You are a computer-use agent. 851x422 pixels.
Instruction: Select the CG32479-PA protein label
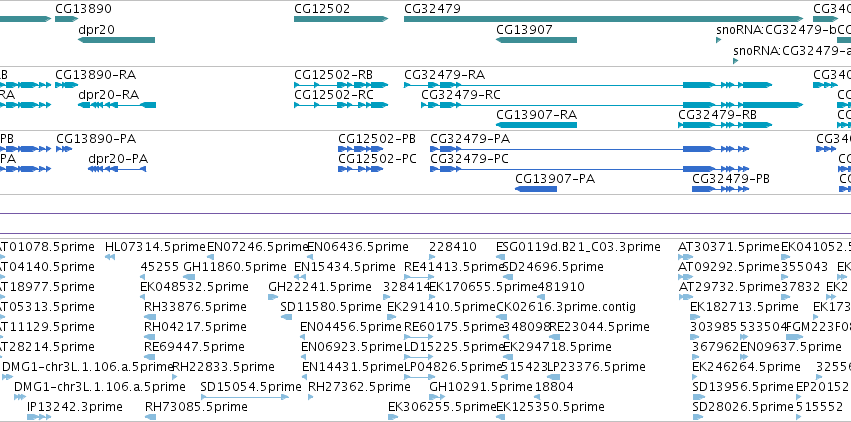point(470,139)
